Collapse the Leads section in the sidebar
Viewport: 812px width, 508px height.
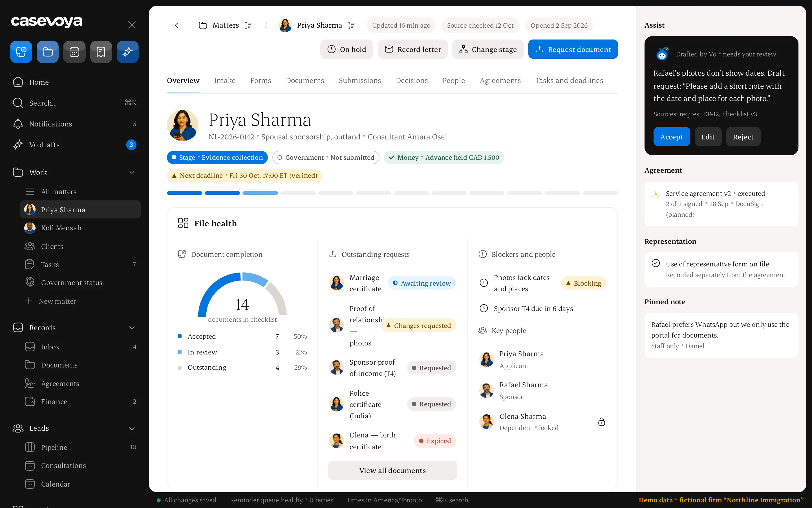pyautogui.click(x=132, y=428)
